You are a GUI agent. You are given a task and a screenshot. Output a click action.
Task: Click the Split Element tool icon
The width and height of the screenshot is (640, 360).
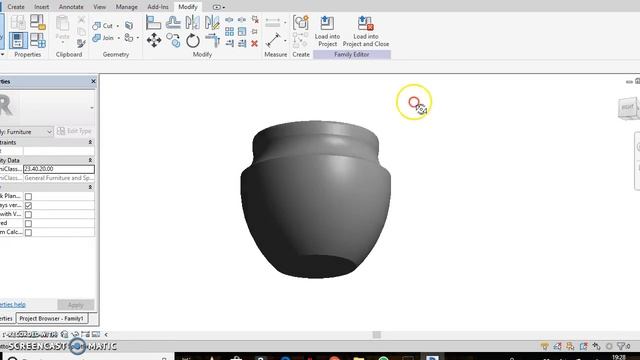229,20
